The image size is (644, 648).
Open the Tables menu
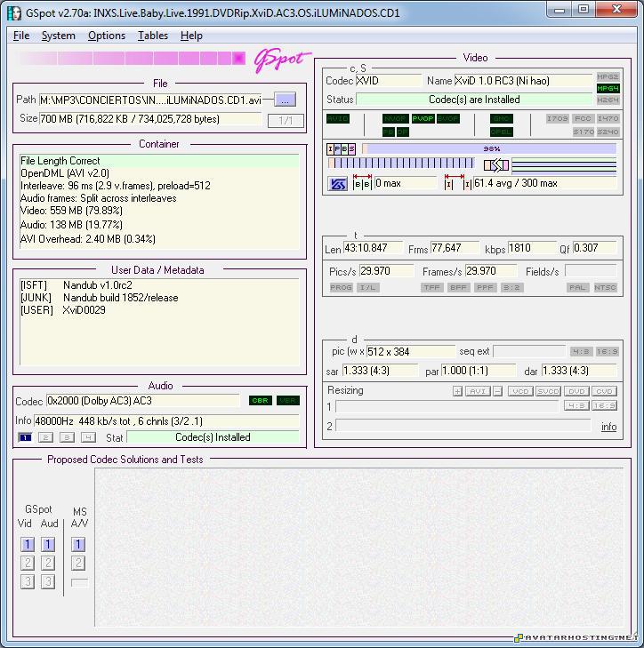pos(152,36)
